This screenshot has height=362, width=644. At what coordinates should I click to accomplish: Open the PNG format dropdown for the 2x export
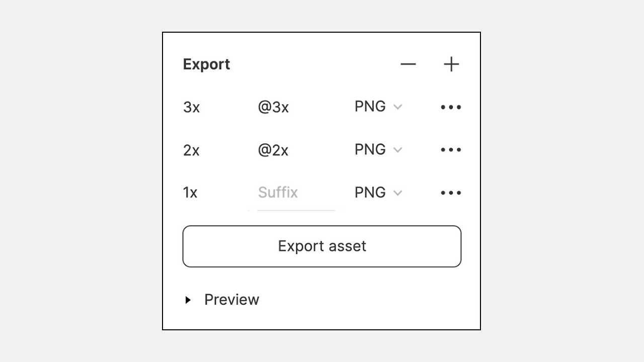378,149
